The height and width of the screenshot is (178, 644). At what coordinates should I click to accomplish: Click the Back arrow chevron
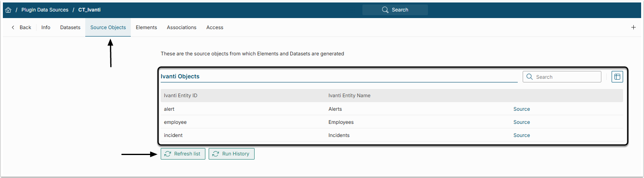click(x=13, y=27)
